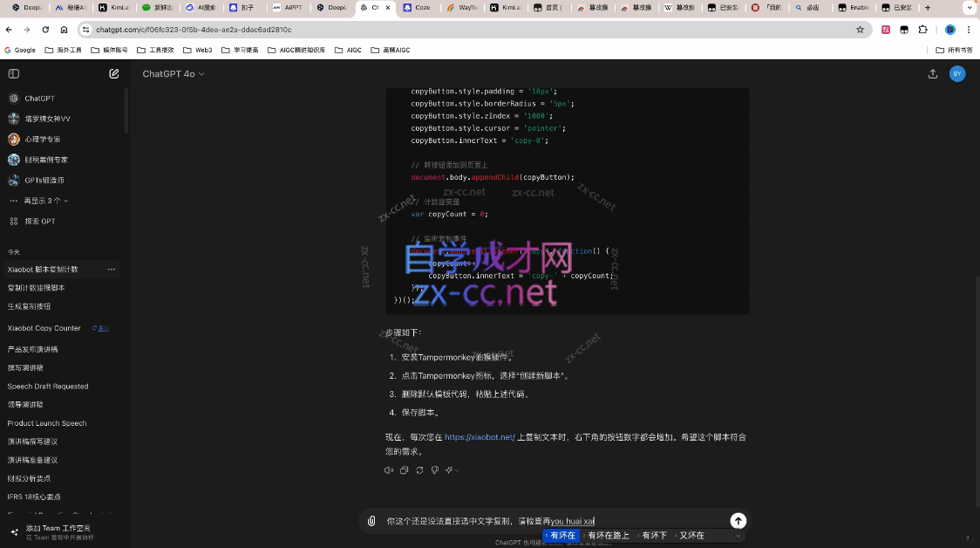This screenshot has width=980, height=548.
Task: Click the share conversation icon
Action: [x=933, y=74]
